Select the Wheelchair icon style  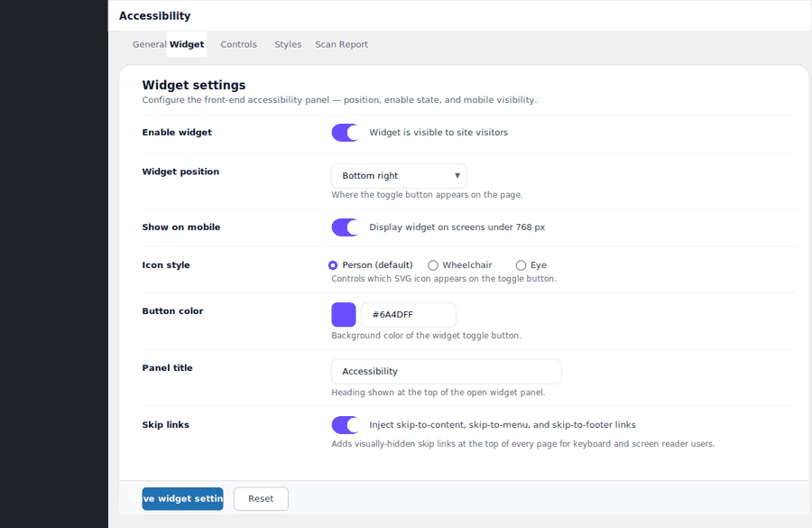(x=433, y=265)
